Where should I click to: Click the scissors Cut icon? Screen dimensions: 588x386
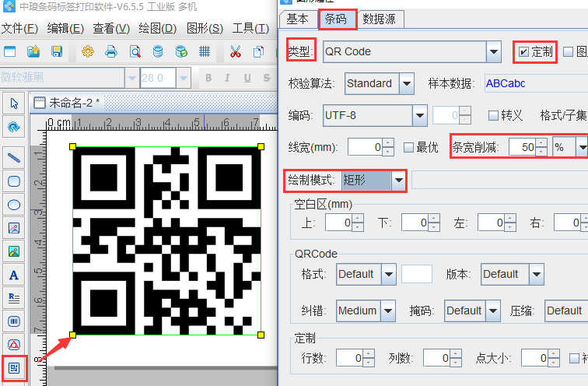click(235, 52)
